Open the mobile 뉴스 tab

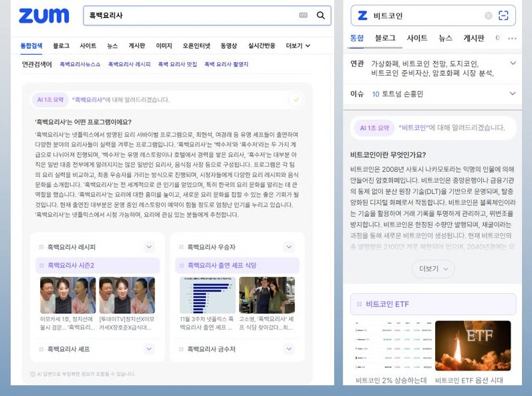445,38
